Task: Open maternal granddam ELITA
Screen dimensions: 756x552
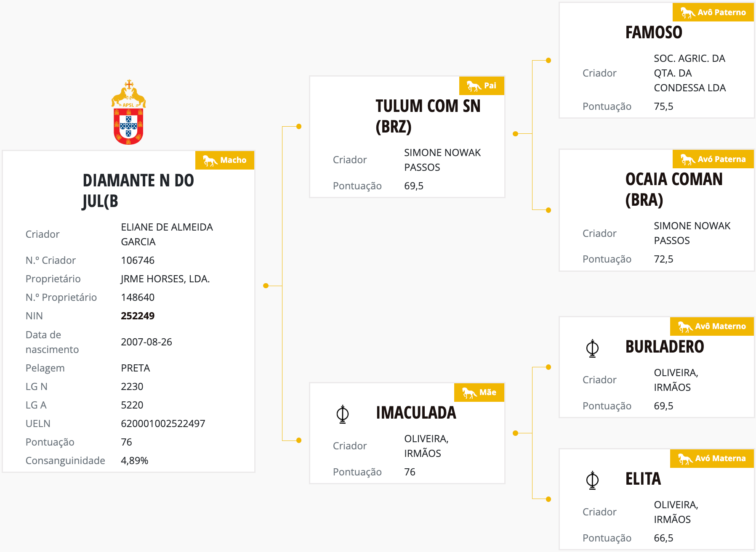Action: click(x=643, y=479)
